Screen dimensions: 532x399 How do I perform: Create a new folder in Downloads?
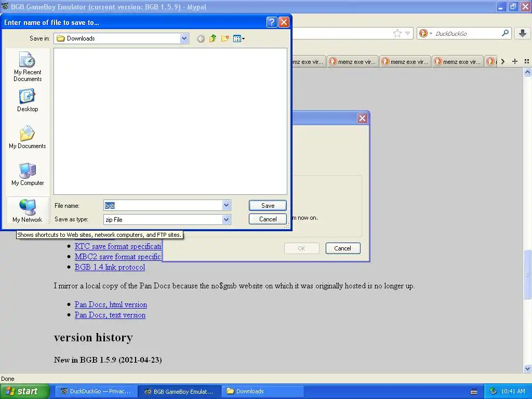[225, 38]
